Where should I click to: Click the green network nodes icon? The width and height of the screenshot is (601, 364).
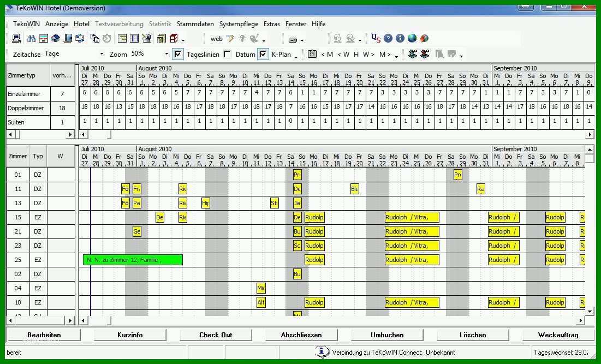point(413,54)
